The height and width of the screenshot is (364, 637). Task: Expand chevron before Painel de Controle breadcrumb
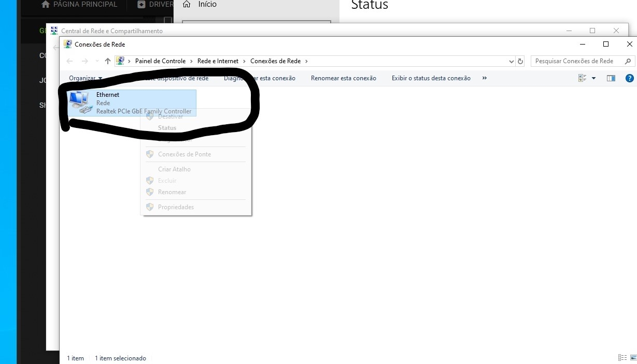(130, 61)
